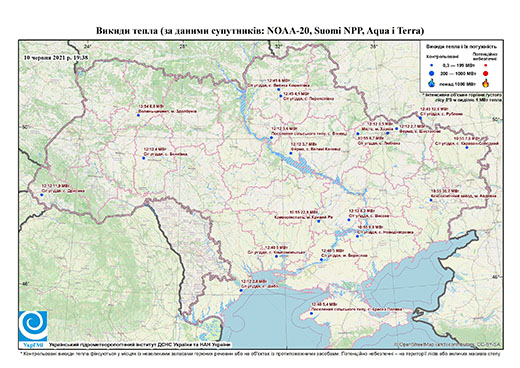The image size is (520, 368).
Task: Click the blue marker labeled 10:55 7,3 МВт easternmost
Action: tap(467, 147)
